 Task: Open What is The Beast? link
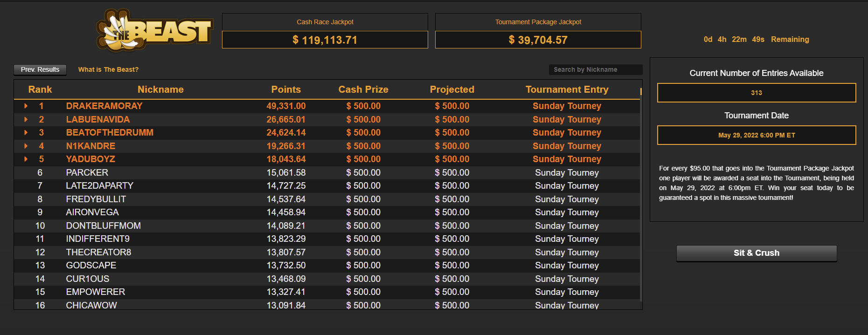(x=108, y=69)
